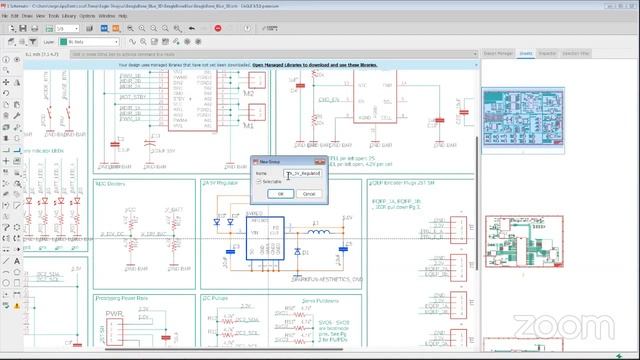This screenshot has width=640, height=360.
Task: Click the Use library icon
Action: (x=89, y=28)
